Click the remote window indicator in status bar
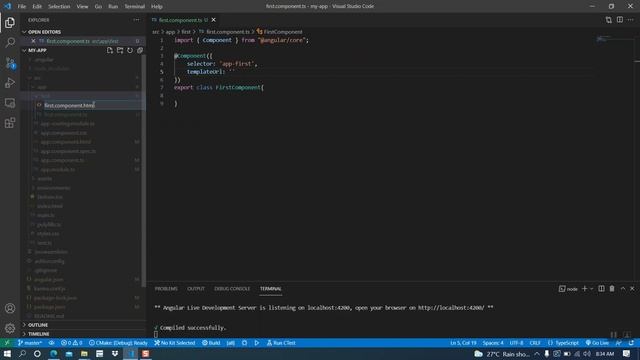This screenshot has height=360, width=640. 7,343
